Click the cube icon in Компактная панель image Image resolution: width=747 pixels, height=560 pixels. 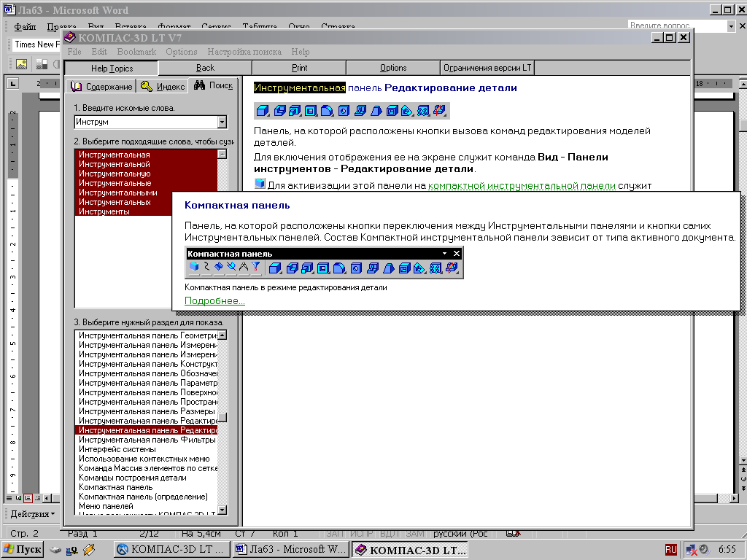click(194, 267)
